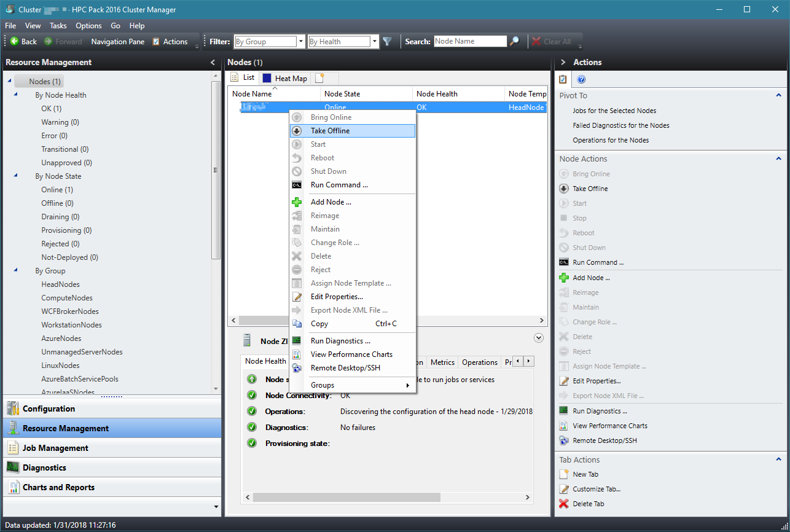Screen dimensions: 790x532
Task: Click the search magnifier icon on the toolbar
Action: pyautogui.click(x=514, y=41)
